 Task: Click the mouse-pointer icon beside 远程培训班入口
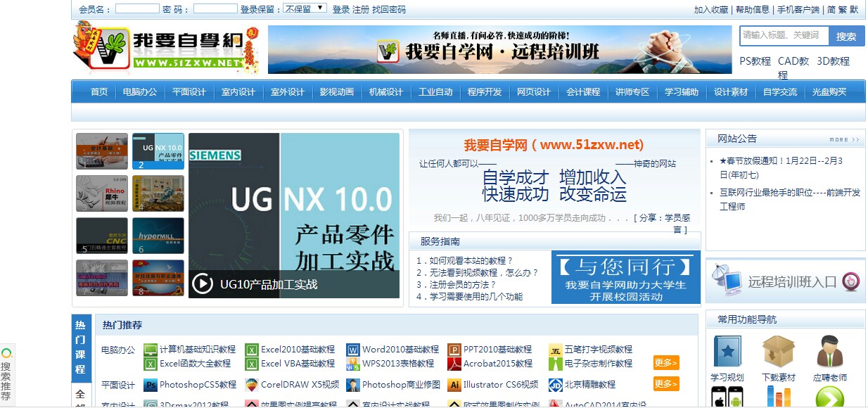[x=851, y=281]
